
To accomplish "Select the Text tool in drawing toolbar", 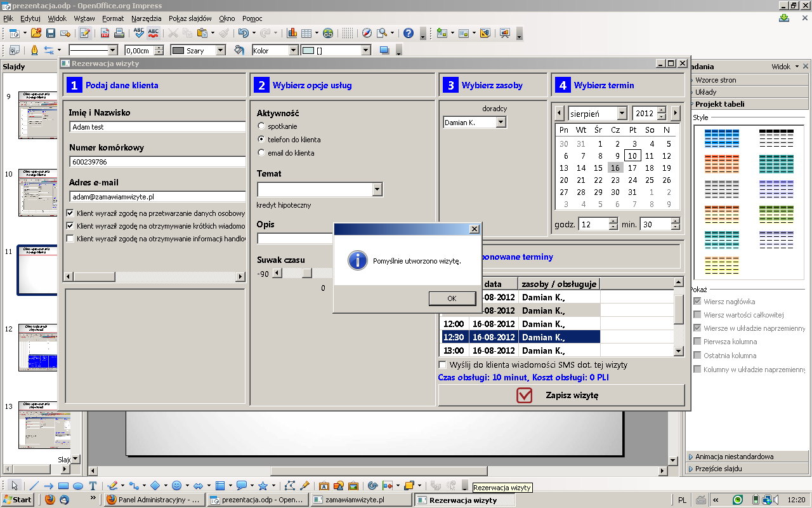I will (93, 486).
